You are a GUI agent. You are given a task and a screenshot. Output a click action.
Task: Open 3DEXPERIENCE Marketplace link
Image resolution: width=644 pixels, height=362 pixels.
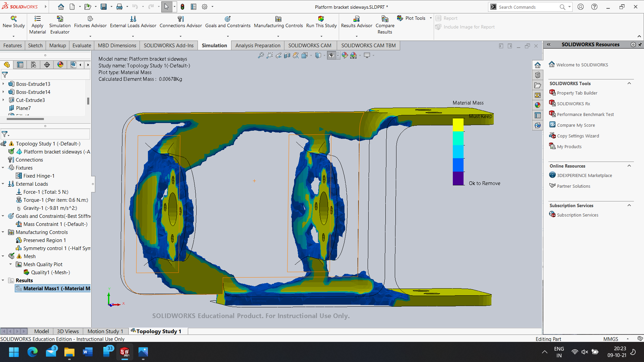(584, 175)
